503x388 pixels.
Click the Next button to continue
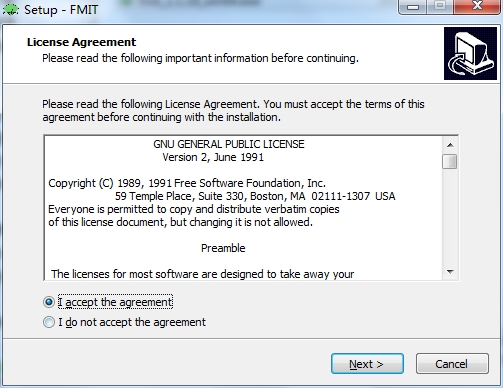pyautogui.click(x=367, y=364)
